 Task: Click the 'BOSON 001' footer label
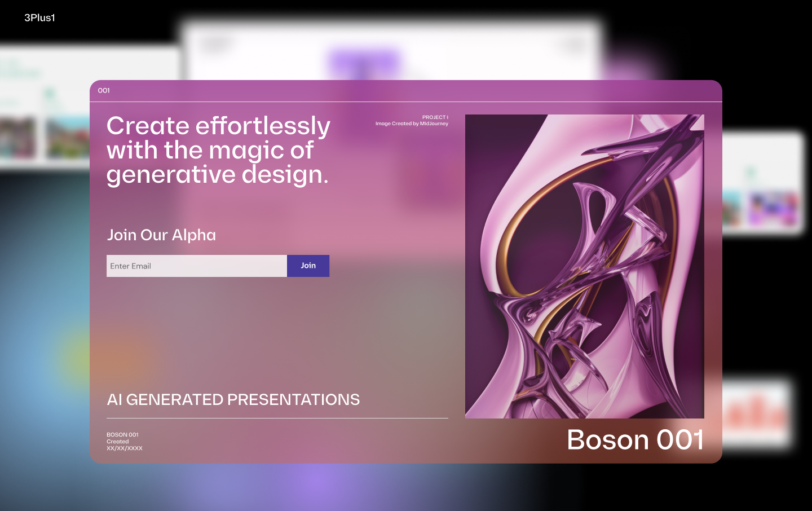[x=122, y=435]
